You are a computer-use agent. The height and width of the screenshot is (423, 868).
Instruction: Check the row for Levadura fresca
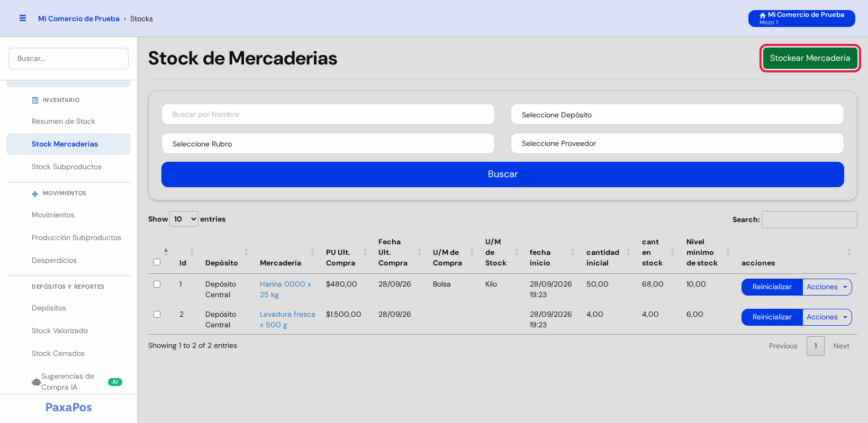157,314
